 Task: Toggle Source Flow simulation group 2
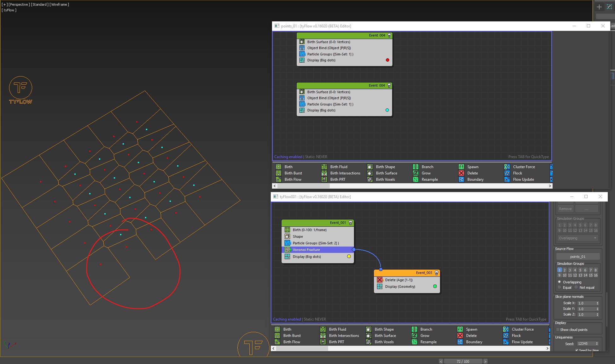click(565, 270)
